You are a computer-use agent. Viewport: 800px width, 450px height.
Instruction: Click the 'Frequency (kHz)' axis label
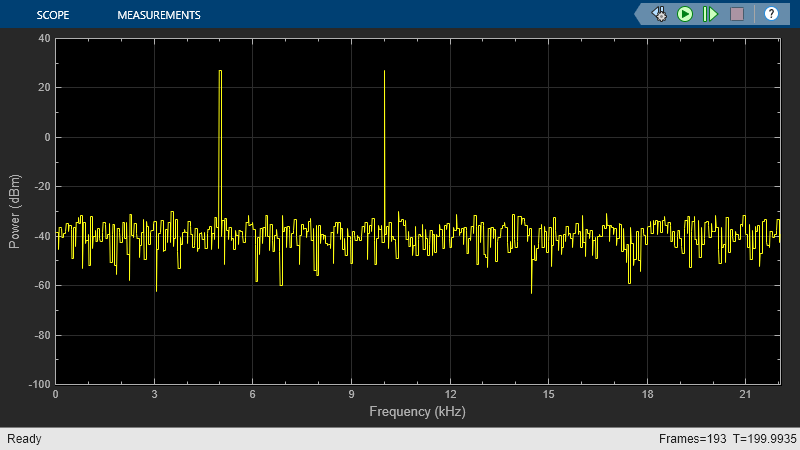tap(417, 411)
